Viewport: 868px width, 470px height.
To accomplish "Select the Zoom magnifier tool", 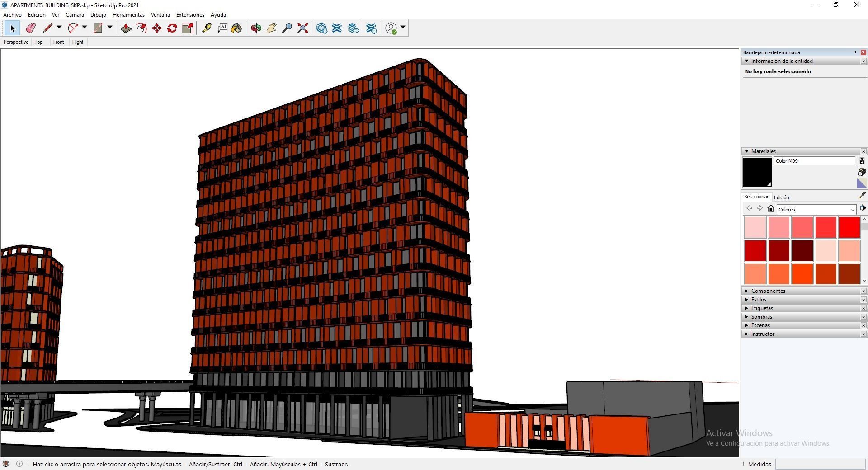I will pyautogui.click(x=287, y=28).
